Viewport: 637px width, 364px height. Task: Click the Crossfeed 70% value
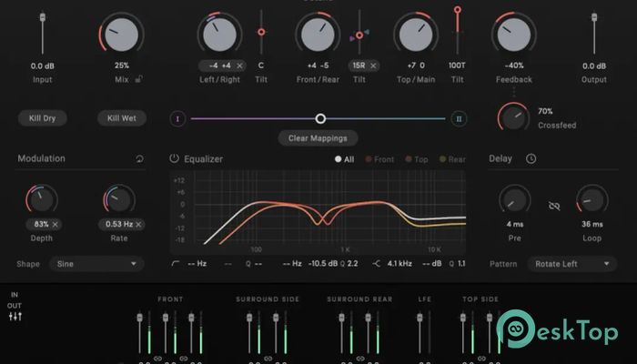coord(545,111)
